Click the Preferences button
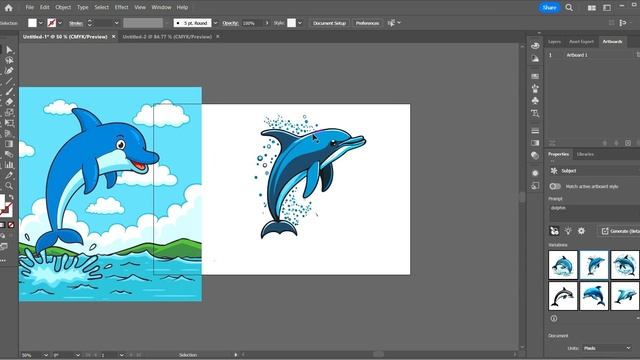Image resolution: width=640 pixels, height=360 pixels. pos(367,23)
